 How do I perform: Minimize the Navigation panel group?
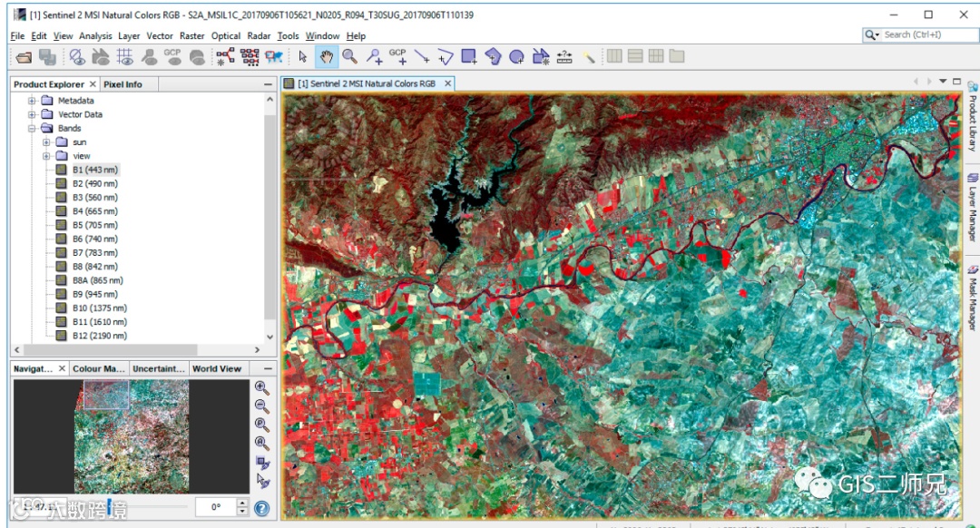pyautogui.click(x=268, y=368)
